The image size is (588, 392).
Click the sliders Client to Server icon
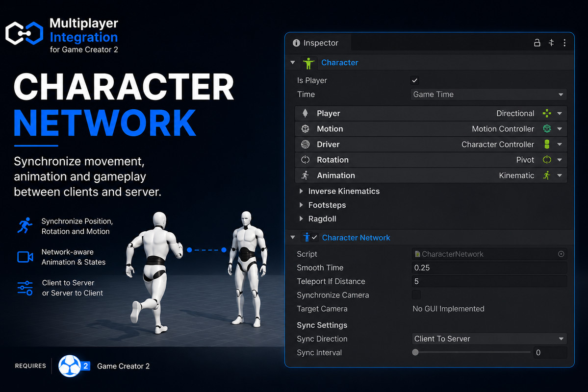click(25, 288)
